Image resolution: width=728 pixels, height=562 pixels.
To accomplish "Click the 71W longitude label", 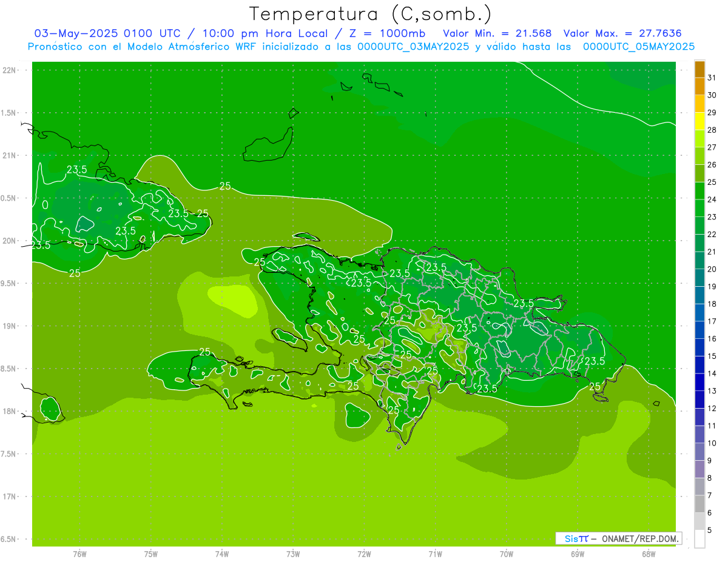I will (x=435, y=554).
